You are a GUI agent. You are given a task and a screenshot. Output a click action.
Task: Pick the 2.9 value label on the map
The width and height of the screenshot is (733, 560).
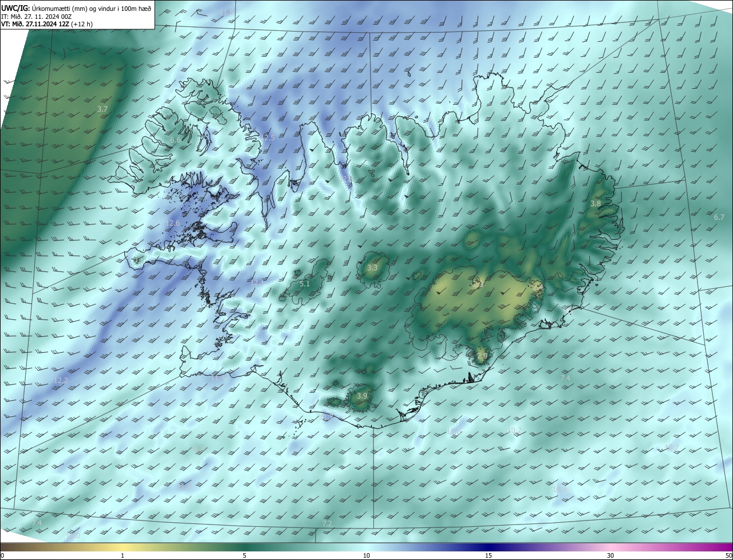482,356
